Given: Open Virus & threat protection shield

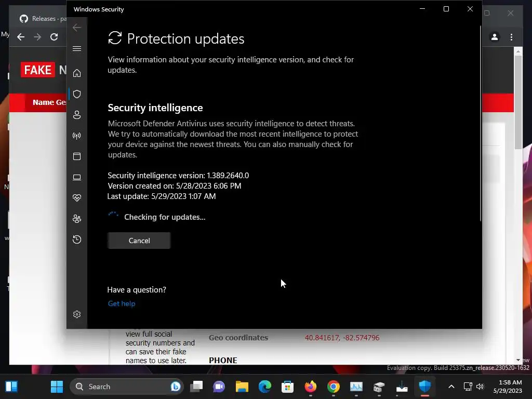Looking at the screenshot, I should 77,94.
